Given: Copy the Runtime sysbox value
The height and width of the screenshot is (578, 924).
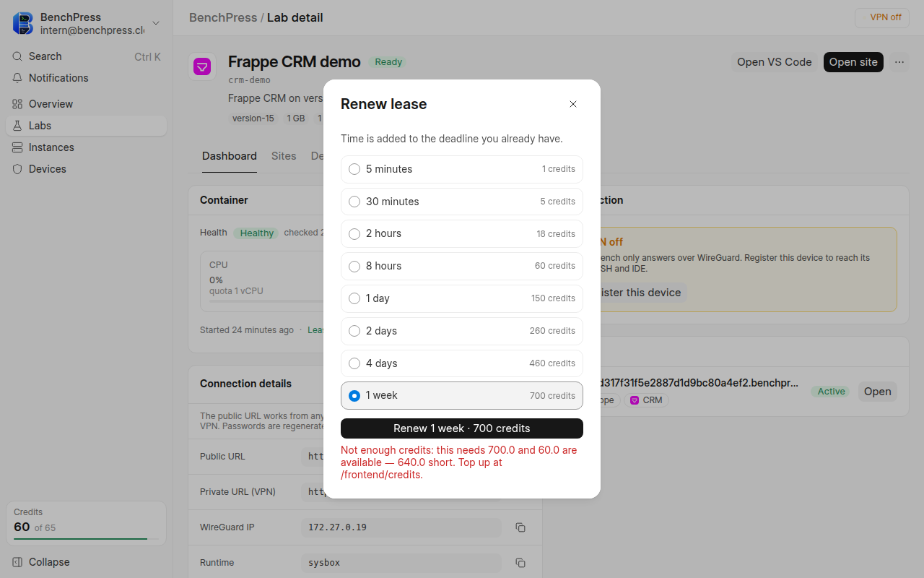Looking at the screenshot, I should click(520, 563).
